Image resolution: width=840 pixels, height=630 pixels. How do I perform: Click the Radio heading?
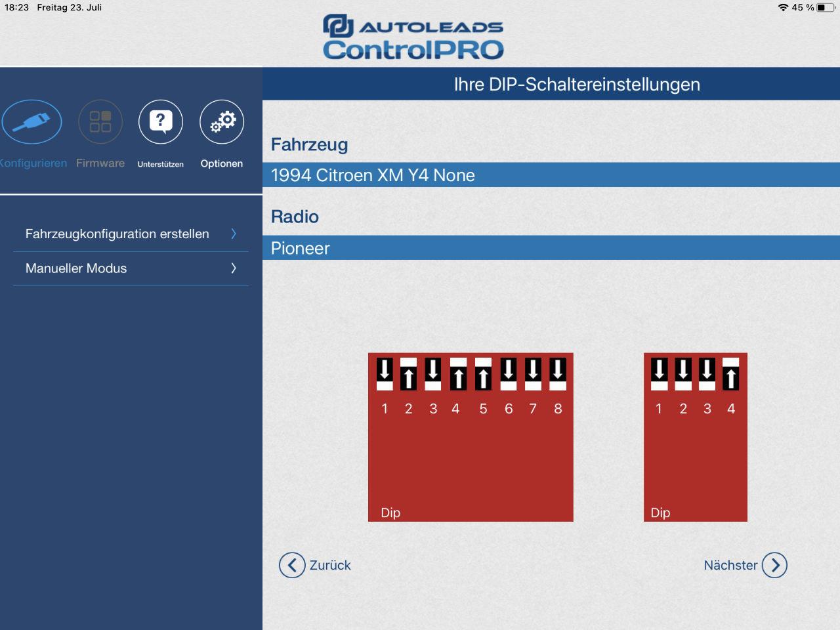point(295,217)
